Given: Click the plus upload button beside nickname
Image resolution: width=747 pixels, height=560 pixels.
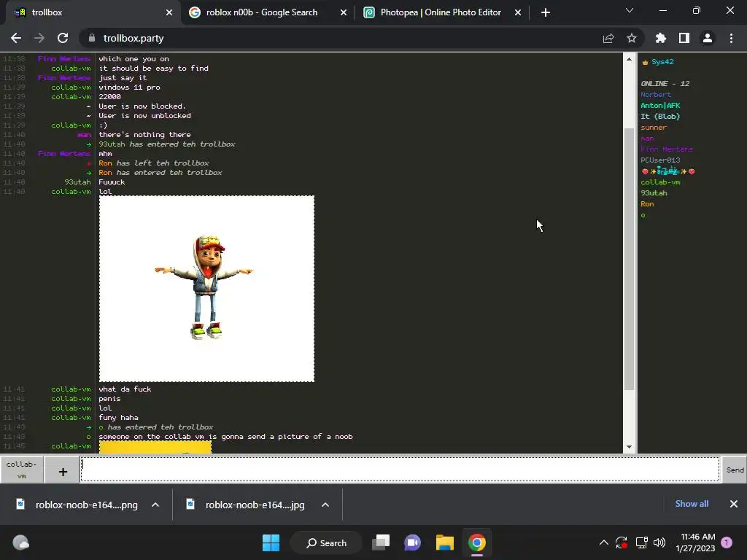Looking at the screenshot, I should click(63, 472).
